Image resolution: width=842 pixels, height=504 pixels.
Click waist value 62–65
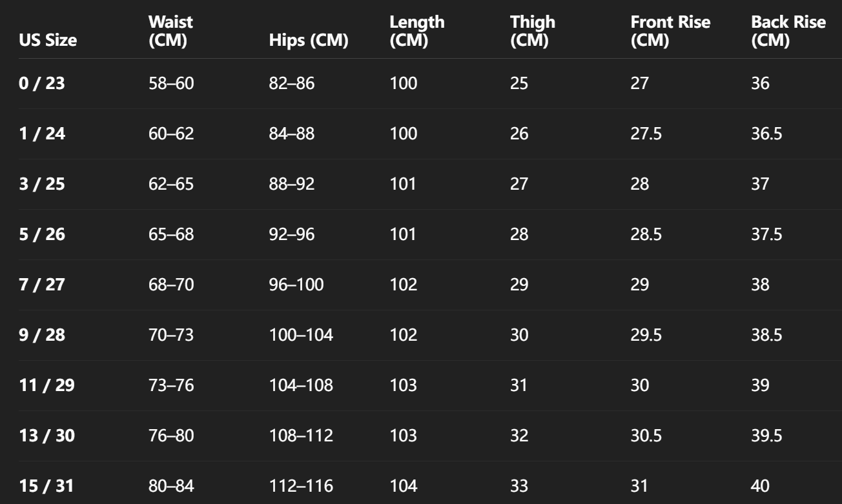click(171, 184)
